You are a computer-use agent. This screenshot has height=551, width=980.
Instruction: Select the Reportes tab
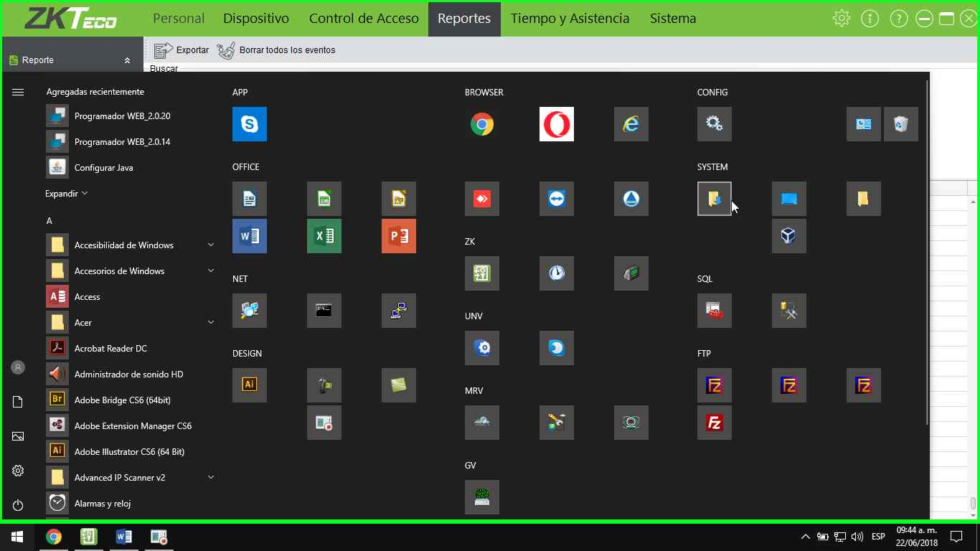pyautogui.click(x=464, y=19)
